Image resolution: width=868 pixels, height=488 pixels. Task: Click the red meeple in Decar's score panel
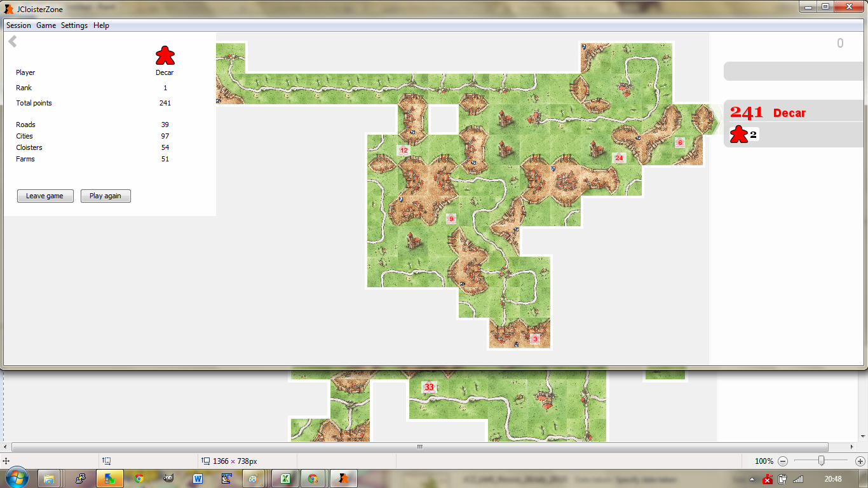click(738, 134)
